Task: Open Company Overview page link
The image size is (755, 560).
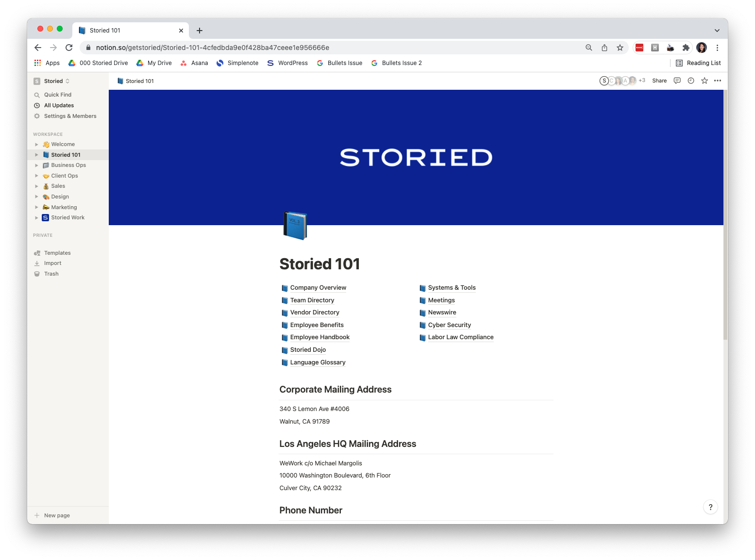Action: click(318, 288)
